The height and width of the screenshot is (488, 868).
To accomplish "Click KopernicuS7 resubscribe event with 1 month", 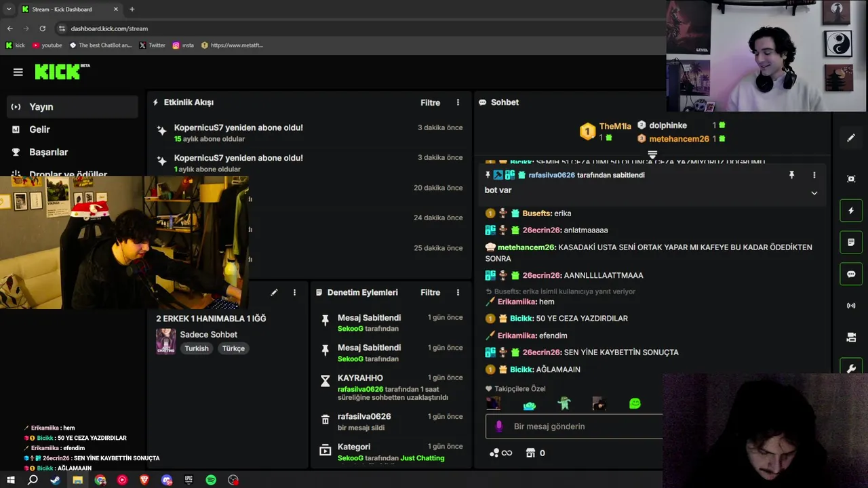I will click(310, 163).
